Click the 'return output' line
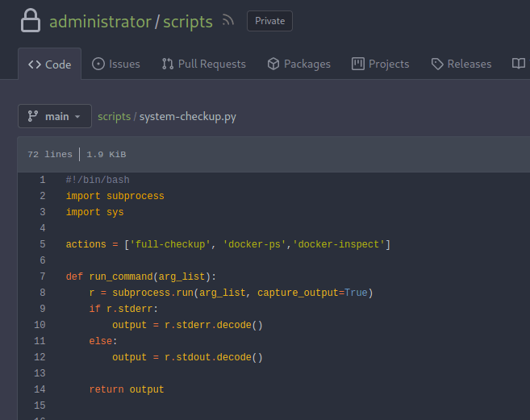 pos(127,389)
